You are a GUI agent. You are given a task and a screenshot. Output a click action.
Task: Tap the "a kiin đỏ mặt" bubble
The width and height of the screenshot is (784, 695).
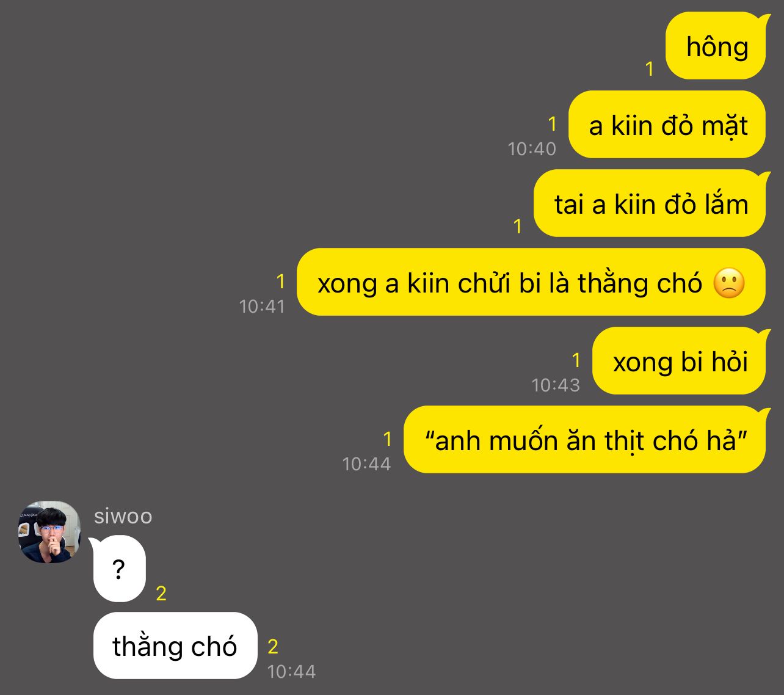[667, 125]
